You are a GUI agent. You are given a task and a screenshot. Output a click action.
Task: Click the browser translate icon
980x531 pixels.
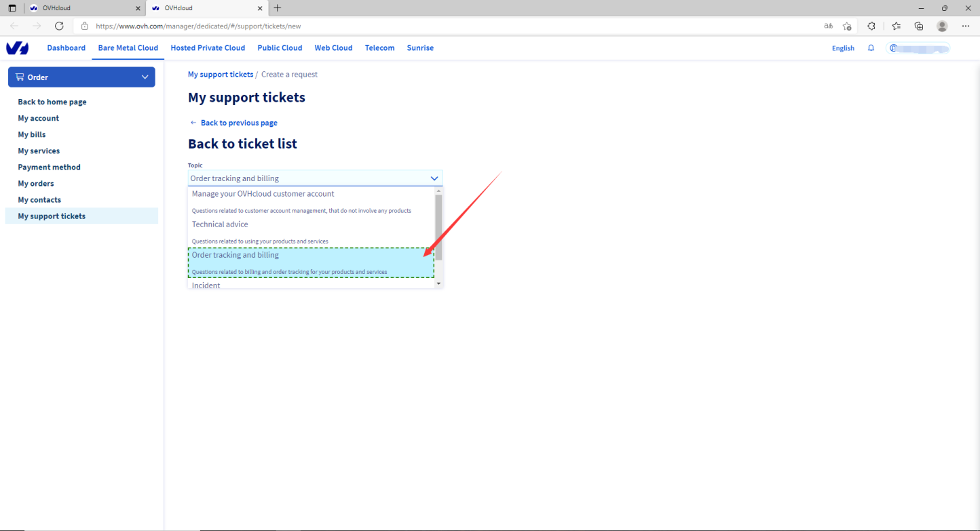point(828,26)
